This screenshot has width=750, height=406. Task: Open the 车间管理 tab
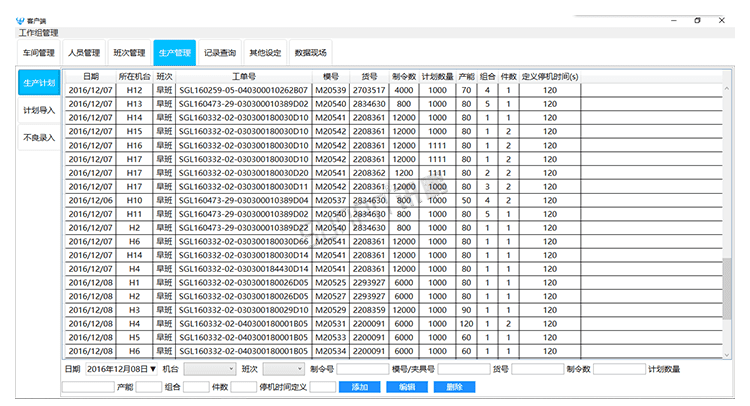[39, 53]
